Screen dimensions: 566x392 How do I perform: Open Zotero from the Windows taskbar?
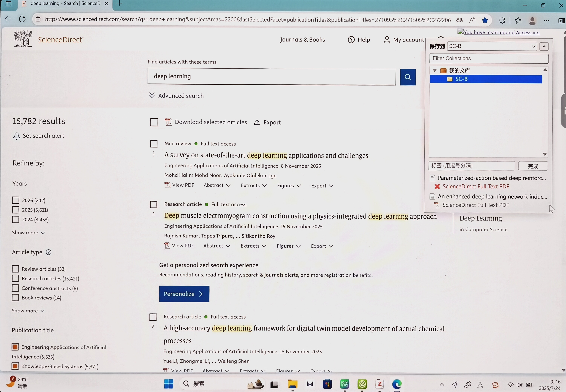pos(379,384)
